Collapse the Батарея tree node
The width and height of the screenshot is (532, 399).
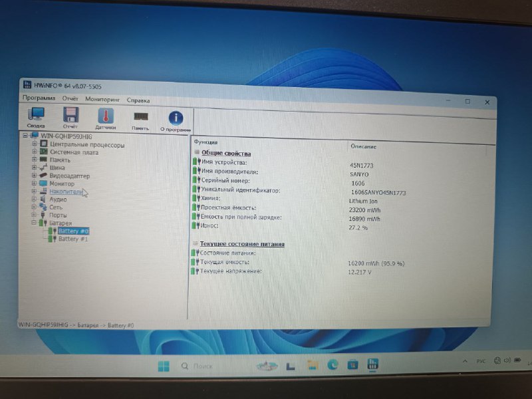coord(35,223)
